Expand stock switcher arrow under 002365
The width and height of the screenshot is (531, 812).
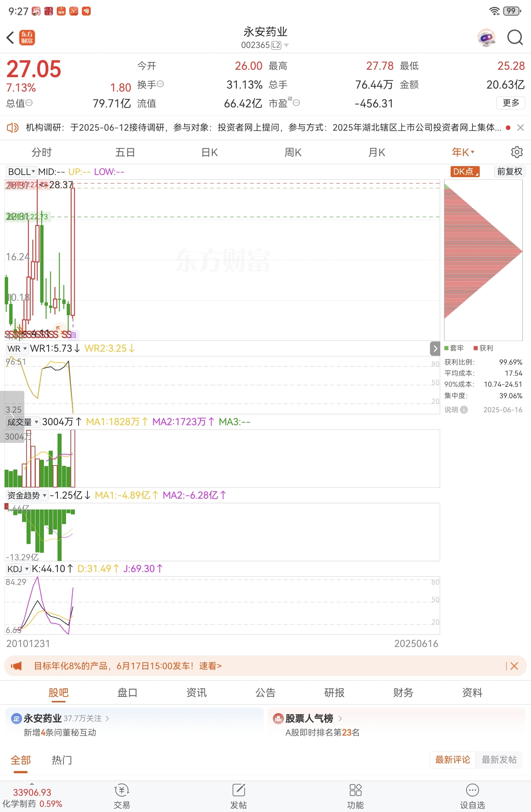286,45
